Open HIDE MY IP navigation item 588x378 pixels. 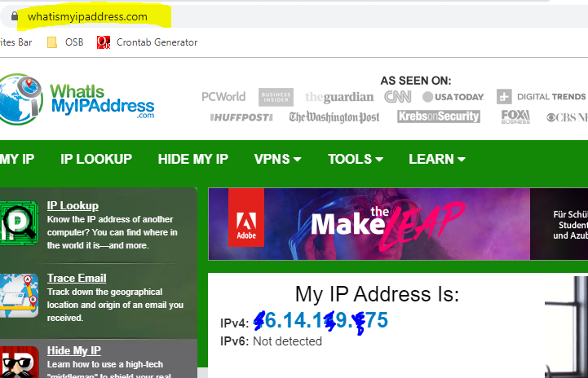[193, 159]
